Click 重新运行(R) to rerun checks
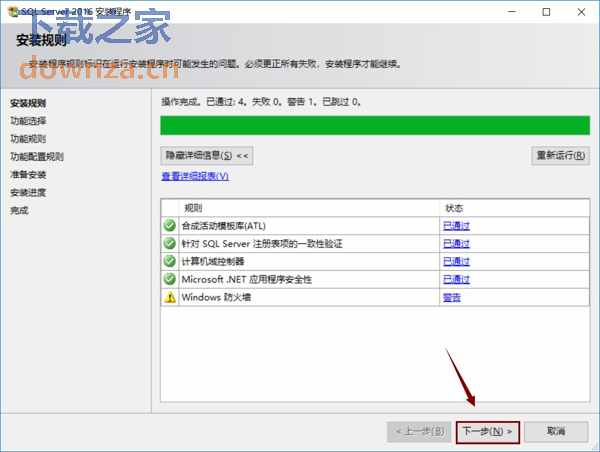The height and width of the screenshot is (452, 600). (561, 156)
